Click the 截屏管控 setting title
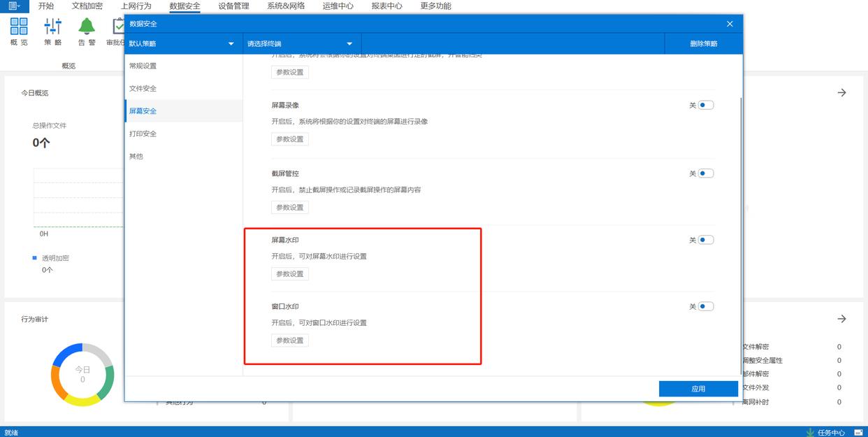This screenshot has height=437, width=868. point(285,173)
